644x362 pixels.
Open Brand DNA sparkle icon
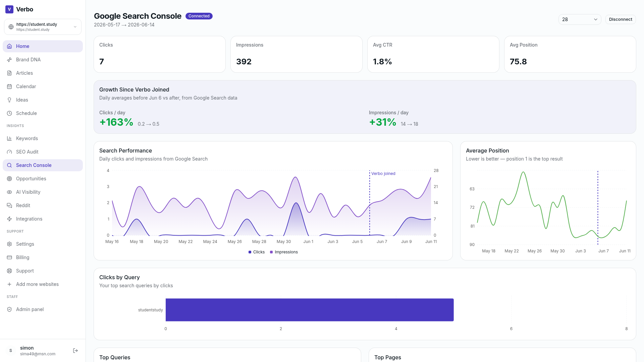[x=9, y=60]
